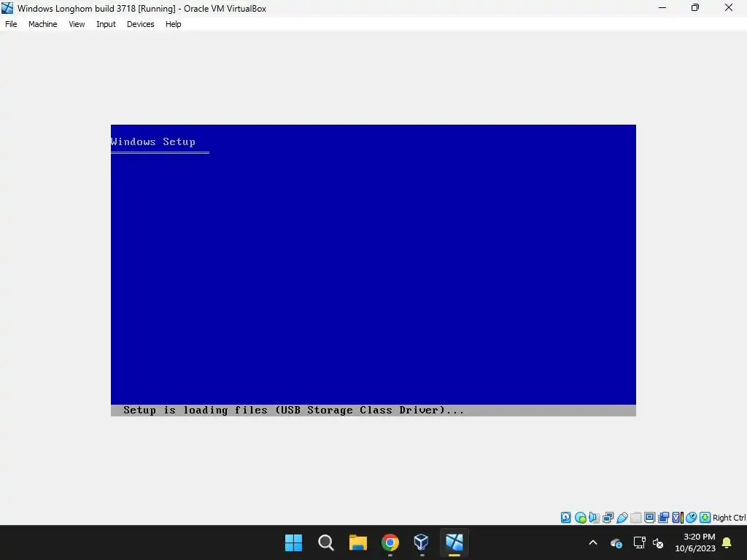747x560 pixels.
Task: Open the File menu
Action: 11,24
